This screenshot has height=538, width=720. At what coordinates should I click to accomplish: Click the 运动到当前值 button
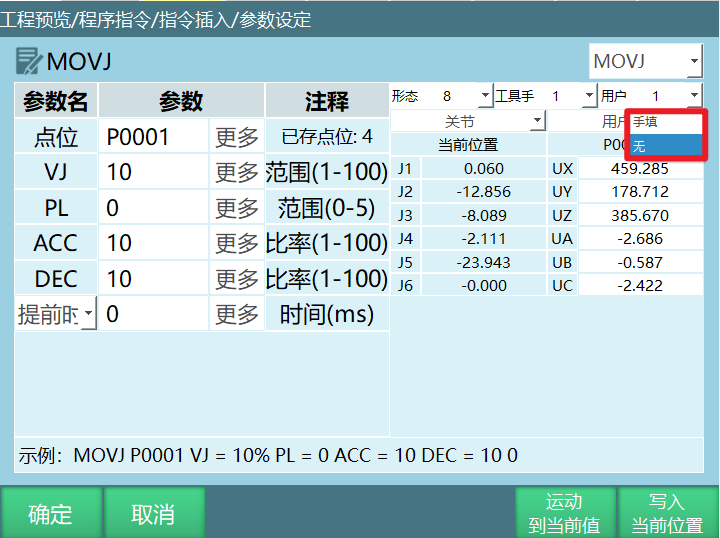[x=565, y=513]
